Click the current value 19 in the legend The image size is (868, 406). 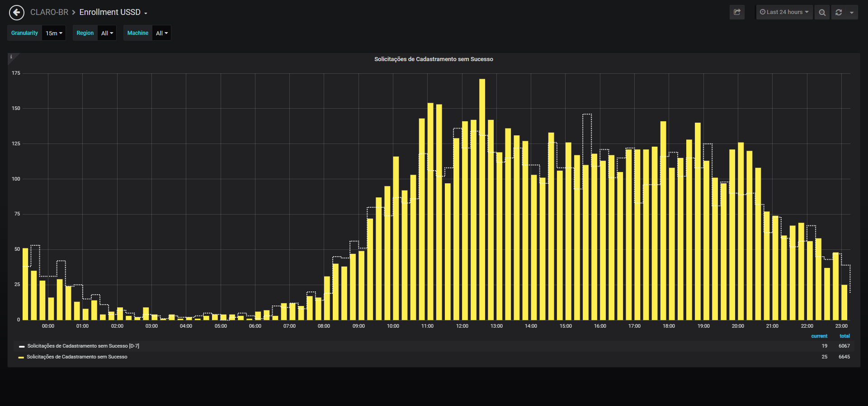click(825, 346)
